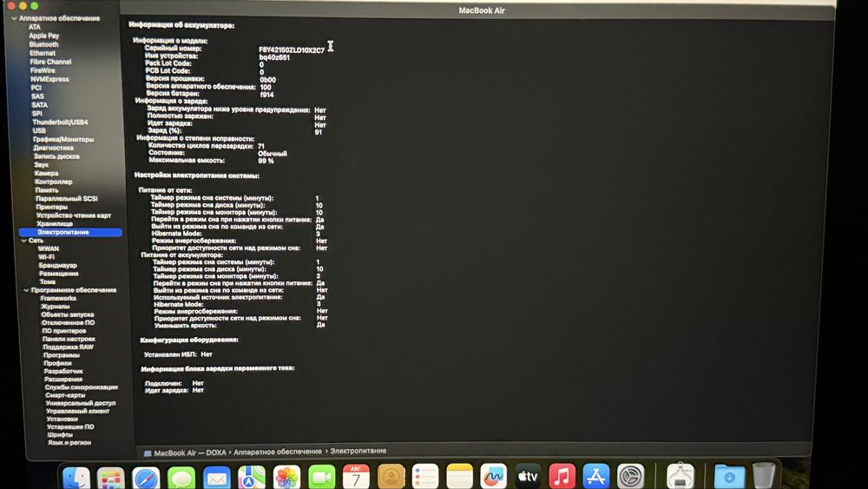Click the laptop icon in the path bar

pos(148,453)
